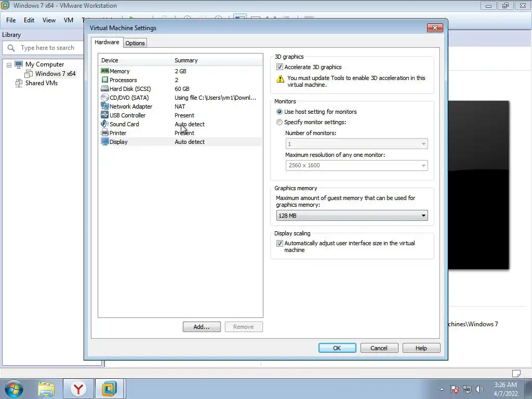This screenshot has width=532, height=399.
Task: Click the Device column header
Action: pos(135,60)
